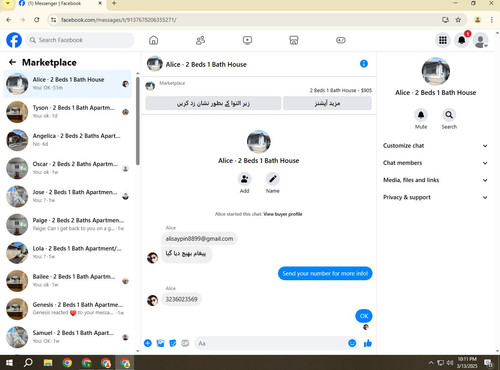Open Jose - 2 Beds 1 Bath conversation
500x370 pixels.
click(x=67, y=196)
